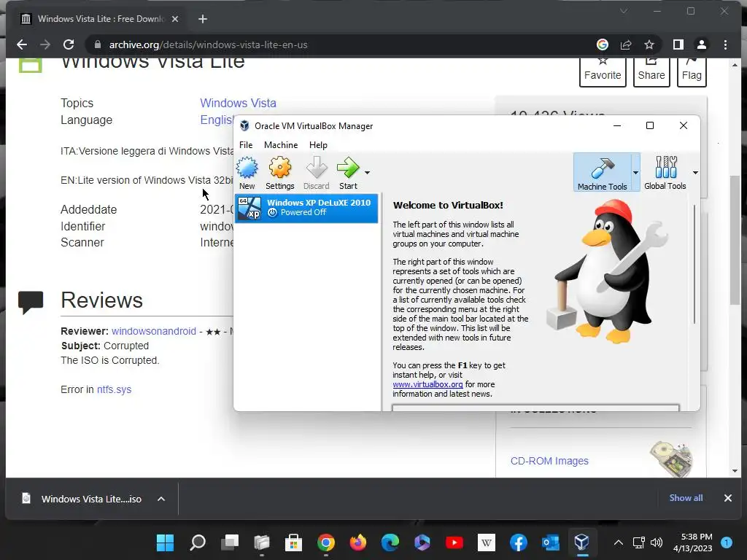Screen dimensions: 747x560
Task: Click the page scrollbar down arrow
Action: pyautogui.click(x=735, y=471)
